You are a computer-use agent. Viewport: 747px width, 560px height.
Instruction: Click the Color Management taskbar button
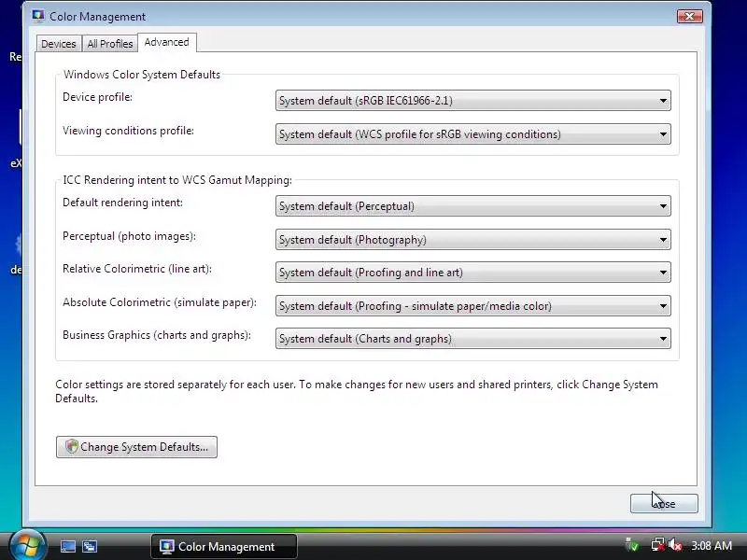pos(224,546)
